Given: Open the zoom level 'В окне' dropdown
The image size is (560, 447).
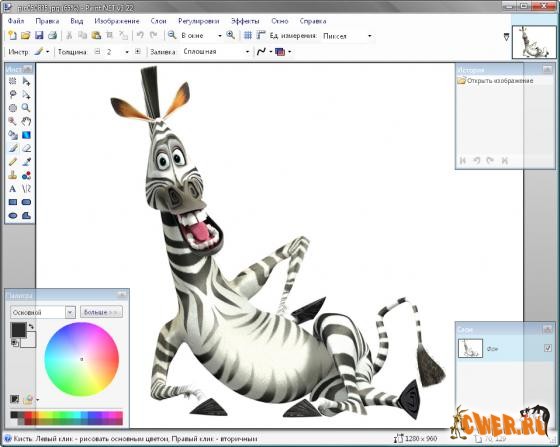Looking at the screenshot, I should (220, 36).
